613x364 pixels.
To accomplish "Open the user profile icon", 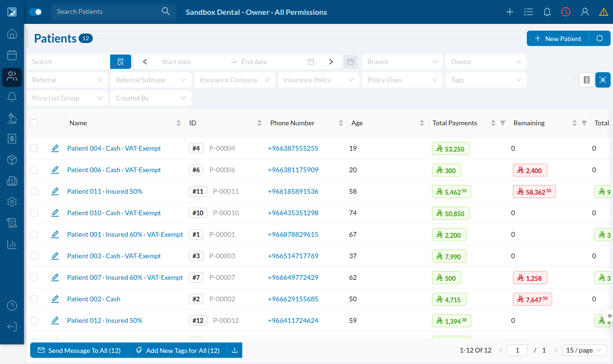I will point(585,12).
